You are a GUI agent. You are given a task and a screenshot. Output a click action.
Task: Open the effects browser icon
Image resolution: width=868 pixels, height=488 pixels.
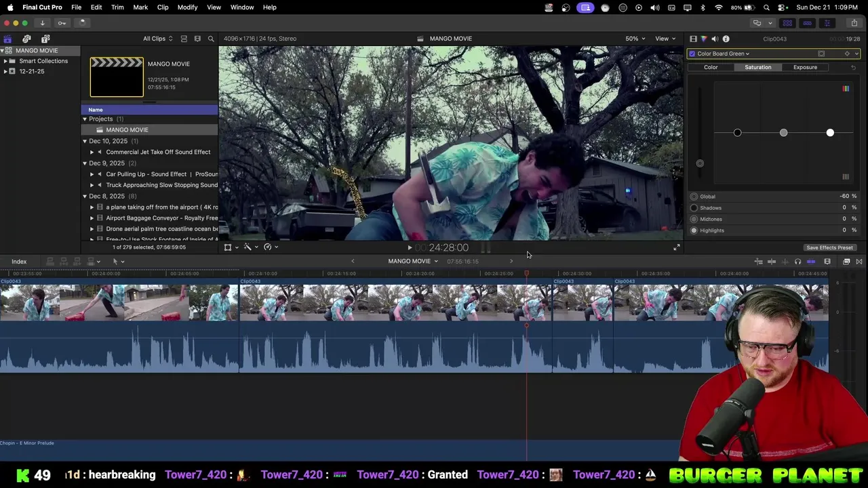click(846, 262)
